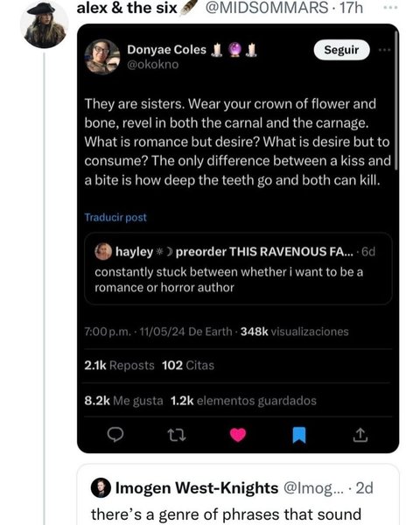This screenshot has width=420, height=525.
Task: View the 8.2k Me gusta list
Action: (123, 401)
